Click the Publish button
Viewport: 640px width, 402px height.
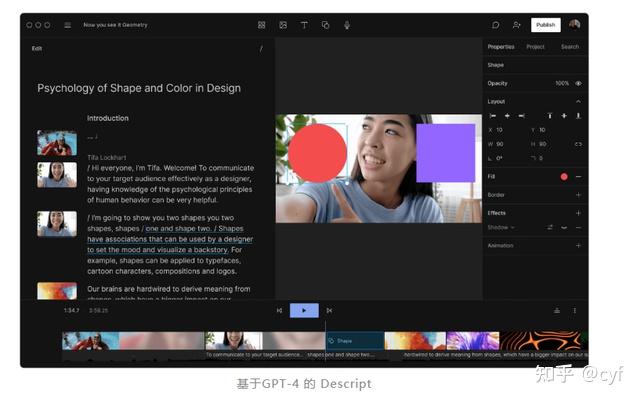(x=546, y=25)
